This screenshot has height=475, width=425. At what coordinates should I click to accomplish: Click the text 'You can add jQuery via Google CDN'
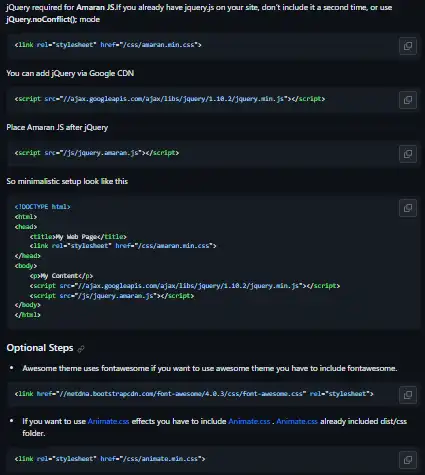70,73
